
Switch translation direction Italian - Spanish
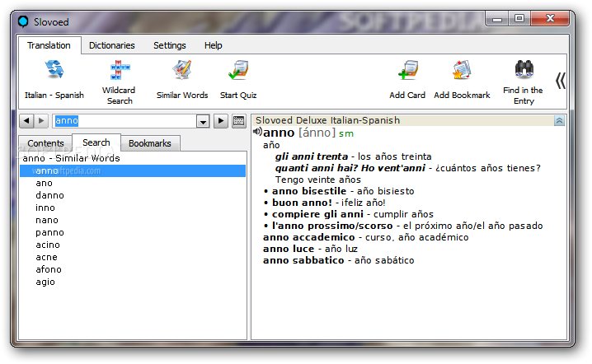pyautogui.click(x=54, y=79)
